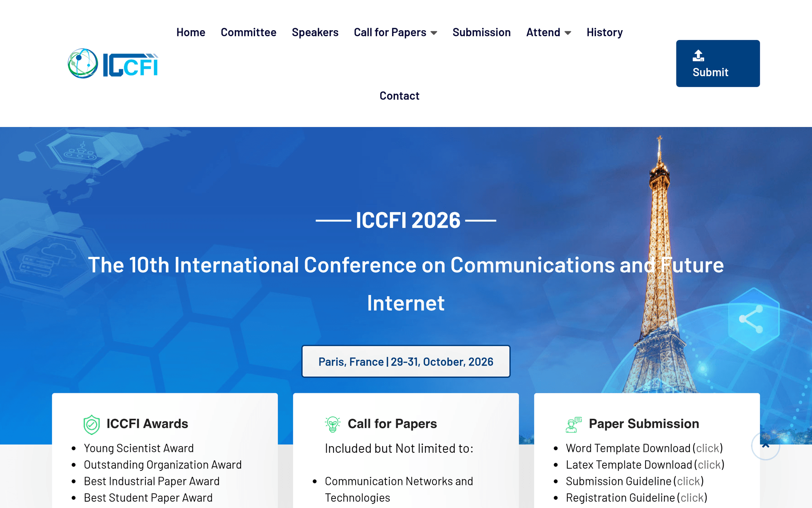Click the Best Student Paper Award item

pos(148,498)
